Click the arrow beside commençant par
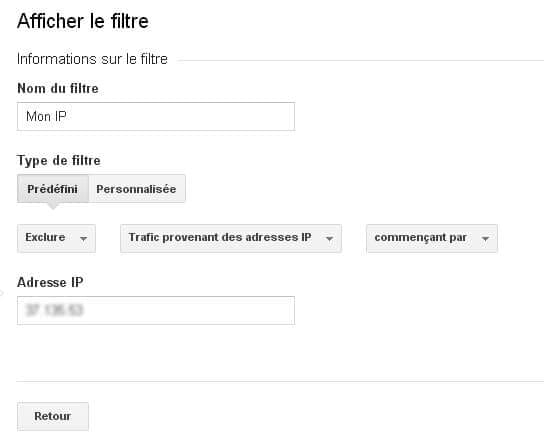544x442 pixels. pyautogui.click(x=485, y=239)
